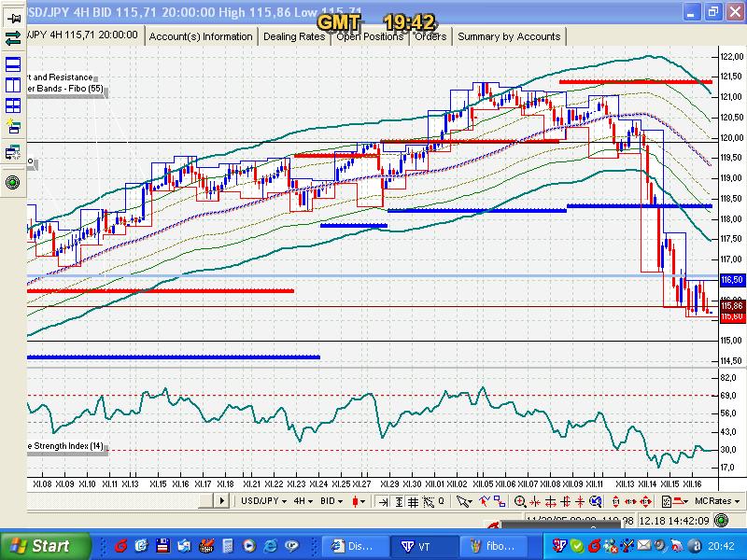Viewport: 747px width, 560px height.
Task: Click the green connection status sidebar icon
Action: pyautogui.click(x=13, y=182)
